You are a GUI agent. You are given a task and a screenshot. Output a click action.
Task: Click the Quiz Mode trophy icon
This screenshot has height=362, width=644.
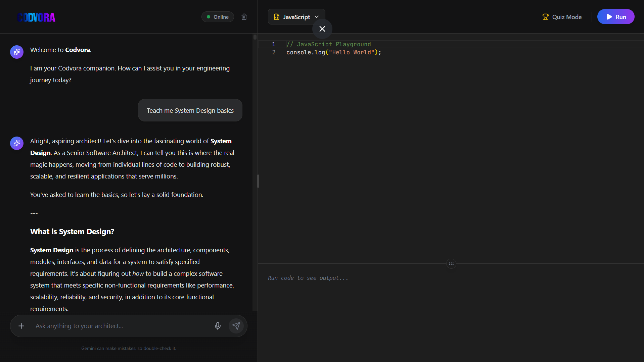tap(545, 17)
